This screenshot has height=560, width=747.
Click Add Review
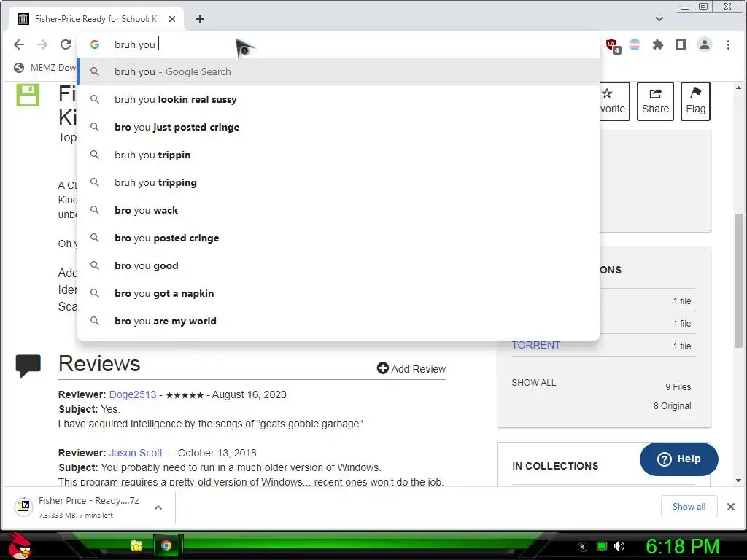411,368
